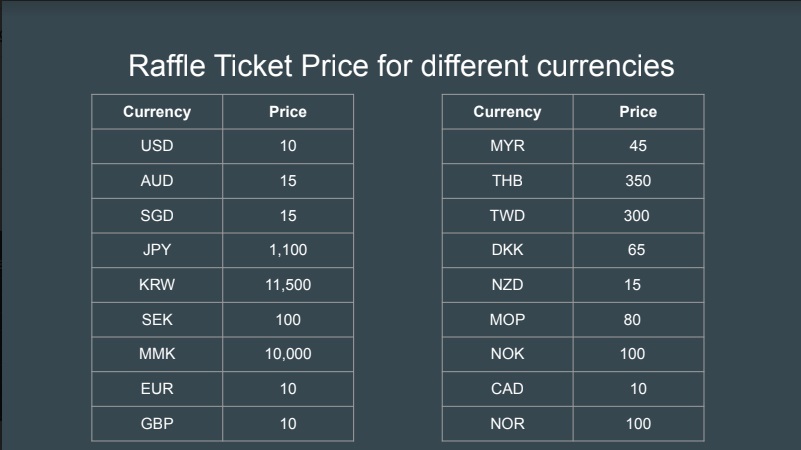Click the THB price cell showing 350
Screen dimensions: 801x450
point(639,181)
